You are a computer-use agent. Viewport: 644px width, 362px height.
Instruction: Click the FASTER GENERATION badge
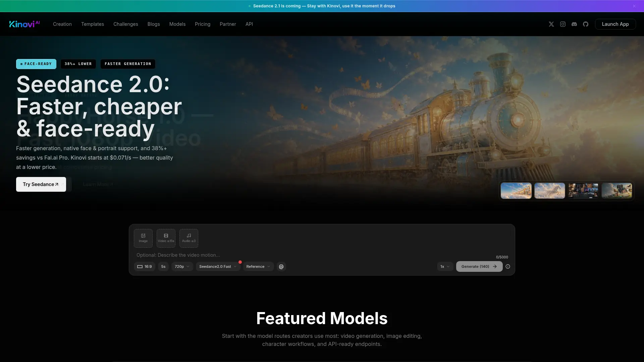tap(128, 64)
